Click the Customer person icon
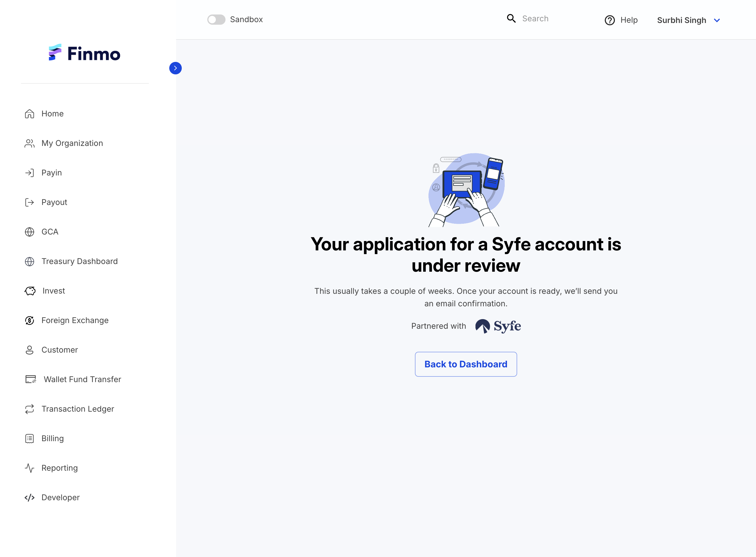The image size is (756, 557). [29, 350]
